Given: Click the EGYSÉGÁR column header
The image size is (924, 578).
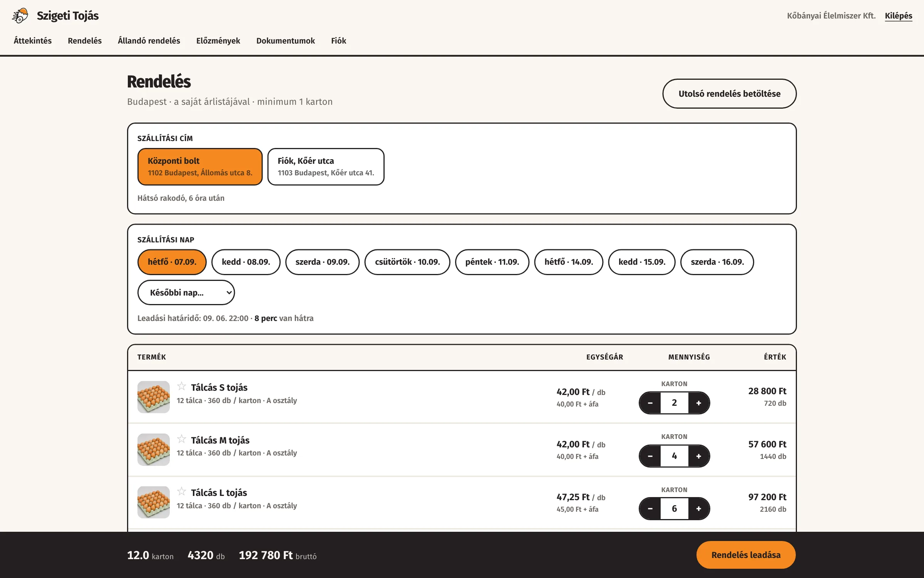Looking at the screenshot, I should tap(604, 357).
